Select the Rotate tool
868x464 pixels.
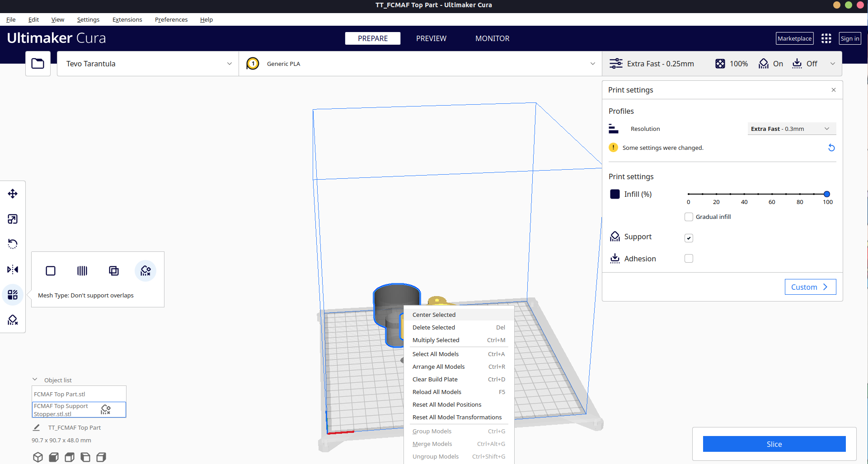click(13, 244)
